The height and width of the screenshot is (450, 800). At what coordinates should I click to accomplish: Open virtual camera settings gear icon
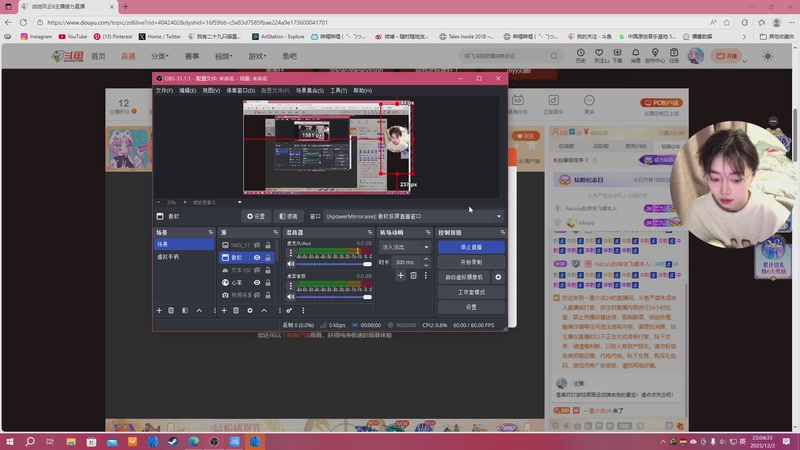coord(498,277)
